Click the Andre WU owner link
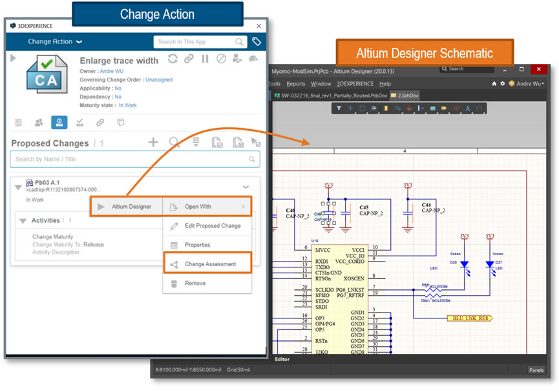The width and height of the screenshot is (559, 392). (x=112, y=71)
